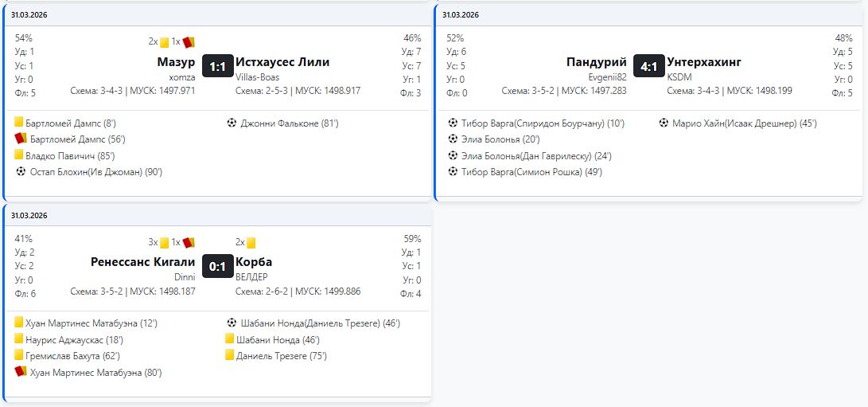Image resolution: width=868 pixels, height=407 pixels.
Task: Click red card icon for Бартломей Дампс (56')
Action: (x=20, y=139)
